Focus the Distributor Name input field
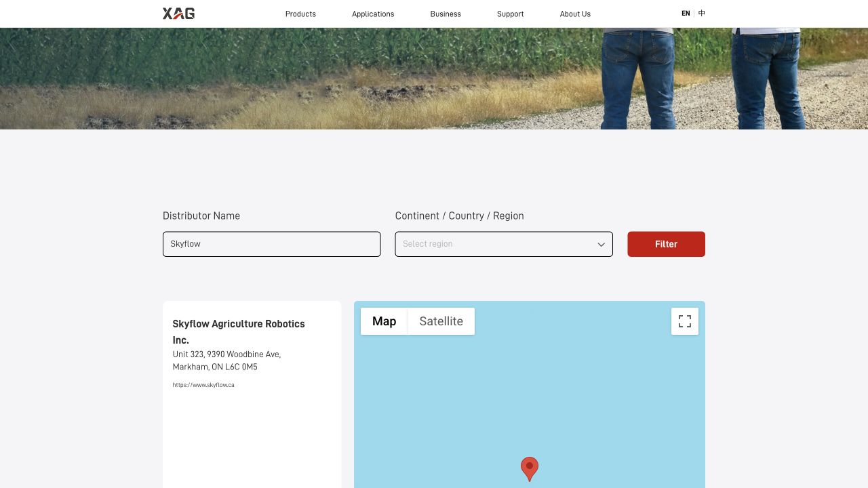The image size is (868, 488). (271, 244)
